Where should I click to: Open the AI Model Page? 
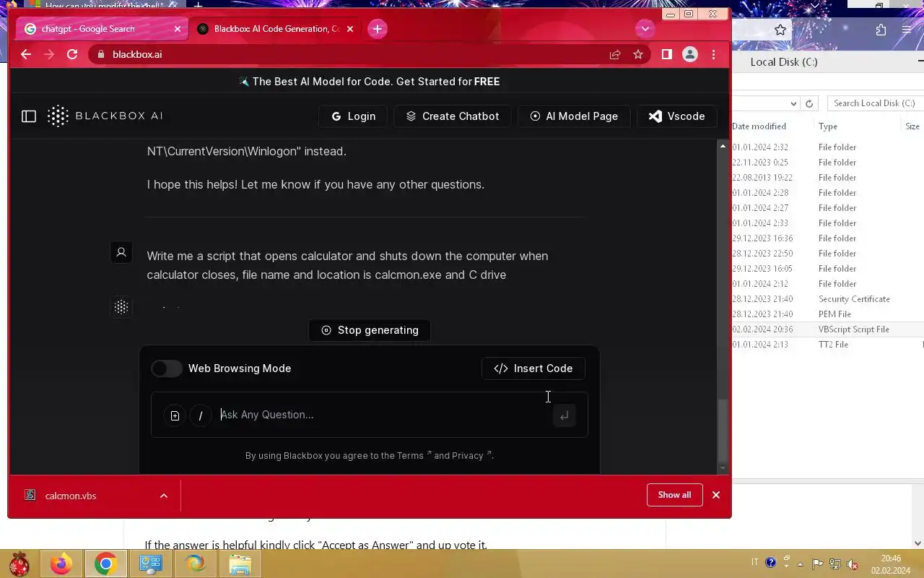(x=574, y=116)
